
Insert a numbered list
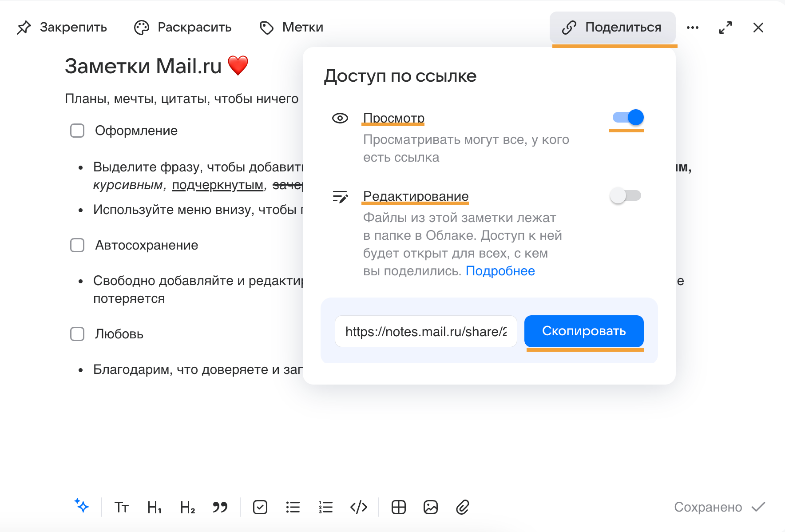pos(326,507)
